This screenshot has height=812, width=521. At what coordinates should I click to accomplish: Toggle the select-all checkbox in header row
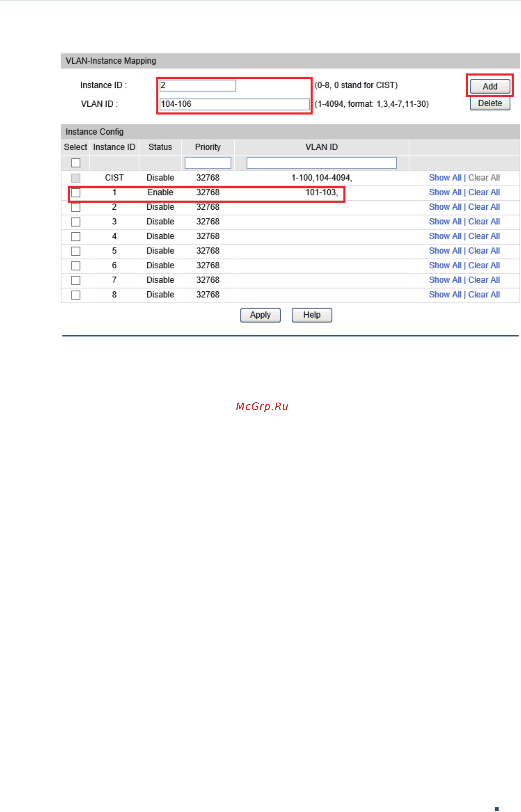[x=76, y=163]
